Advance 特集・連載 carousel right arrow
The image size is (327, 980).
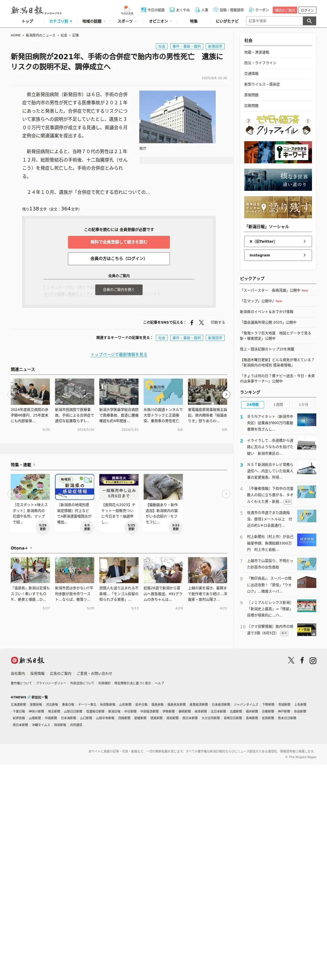(x=226, y=494)
